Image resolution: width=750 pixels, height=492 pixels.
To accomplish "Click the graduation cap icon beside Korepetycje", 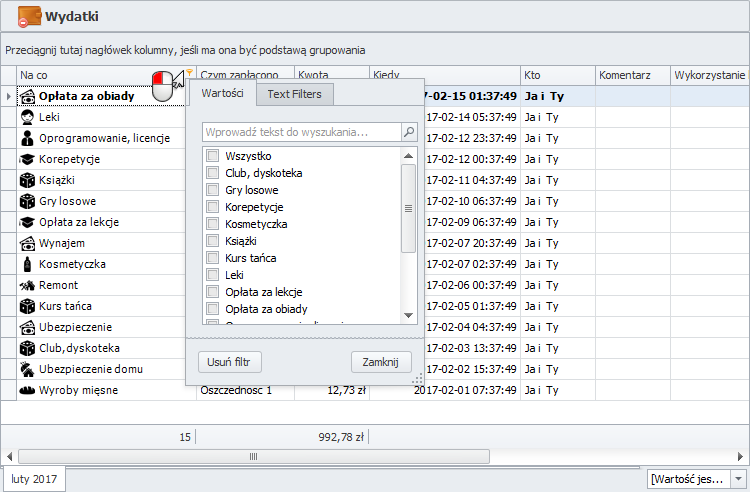I will tap(28, 159).
